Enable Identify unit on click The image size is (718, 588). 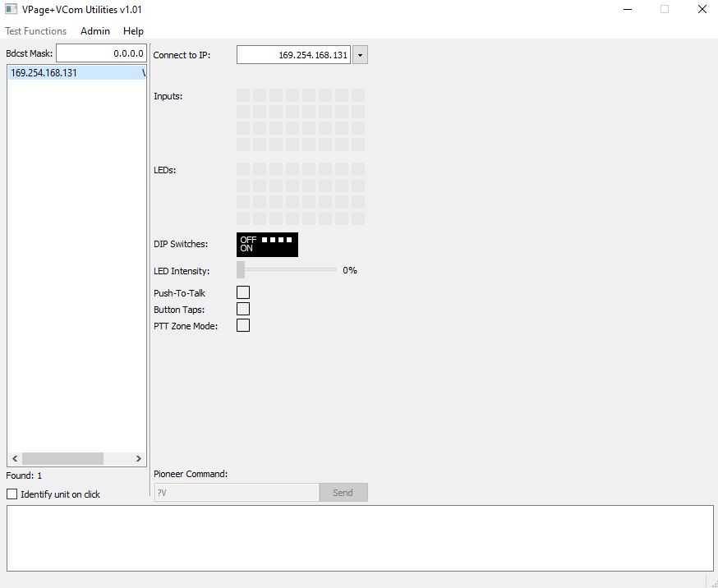click(12, 494)
